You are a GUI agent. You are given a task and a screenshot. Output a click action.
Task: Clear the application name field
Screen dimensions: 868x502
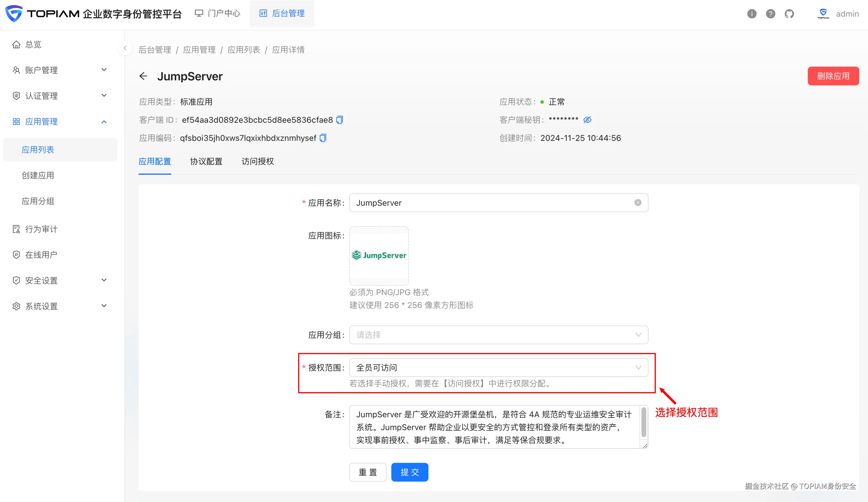(638, 203)
